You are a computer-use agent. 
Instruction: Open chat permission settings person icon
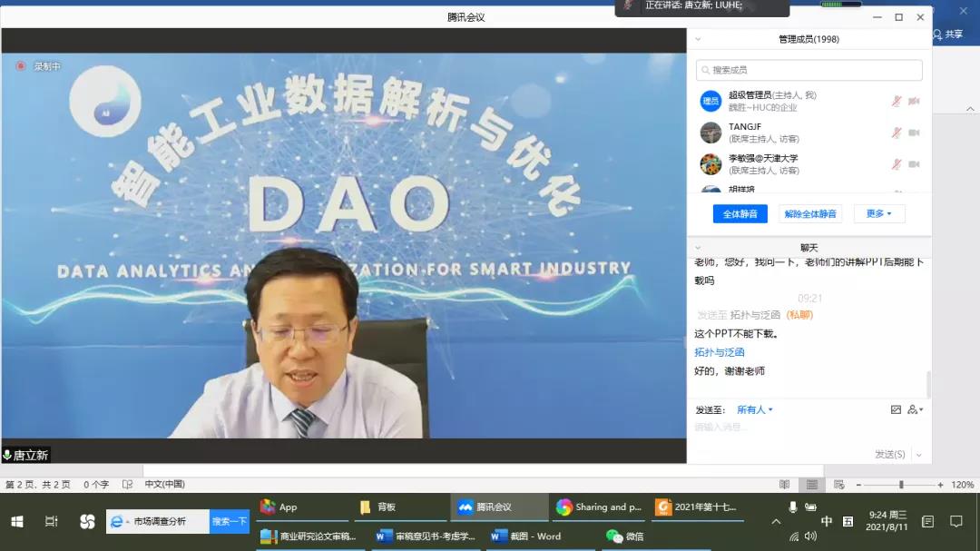coord(914,410)
